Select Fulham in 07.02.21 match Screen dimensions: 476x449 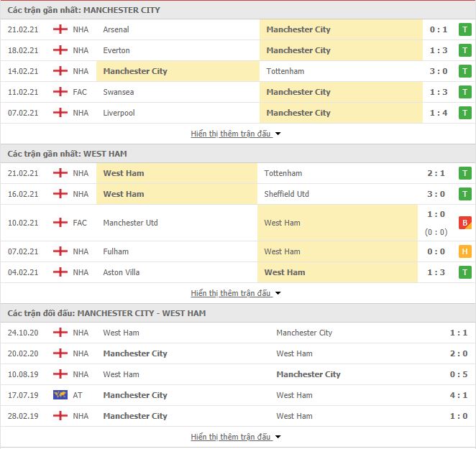(116, 251)
